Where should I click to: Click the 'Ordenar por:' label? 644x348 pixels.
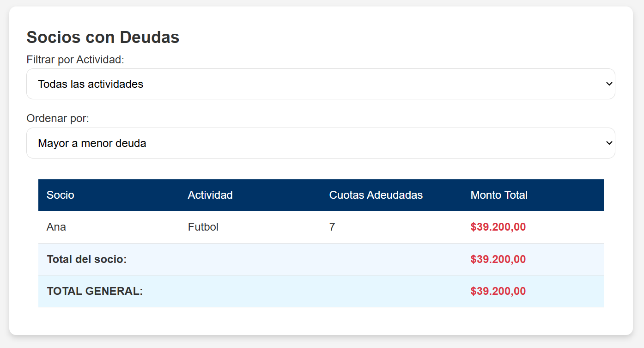point(58,118)
